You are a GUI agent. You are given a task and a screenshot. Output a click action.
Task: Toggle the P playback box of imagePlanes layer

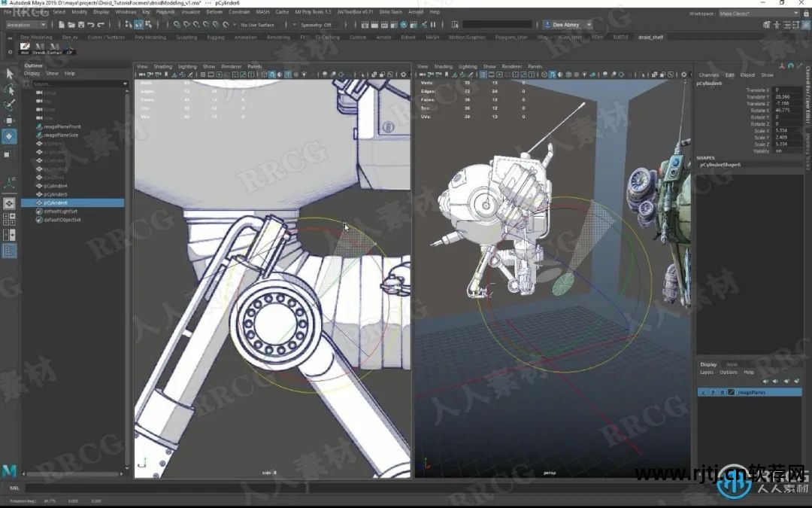point(712,392)
